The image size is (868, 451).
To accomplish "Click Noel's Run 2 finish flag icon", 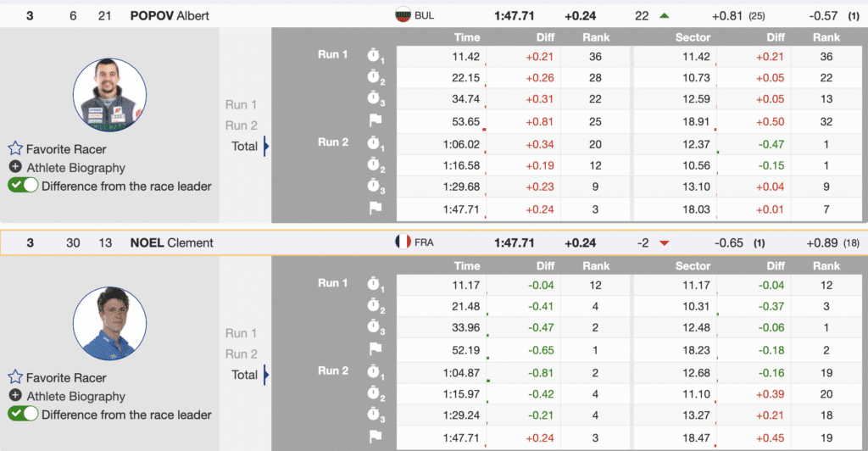I will (376, 436).
